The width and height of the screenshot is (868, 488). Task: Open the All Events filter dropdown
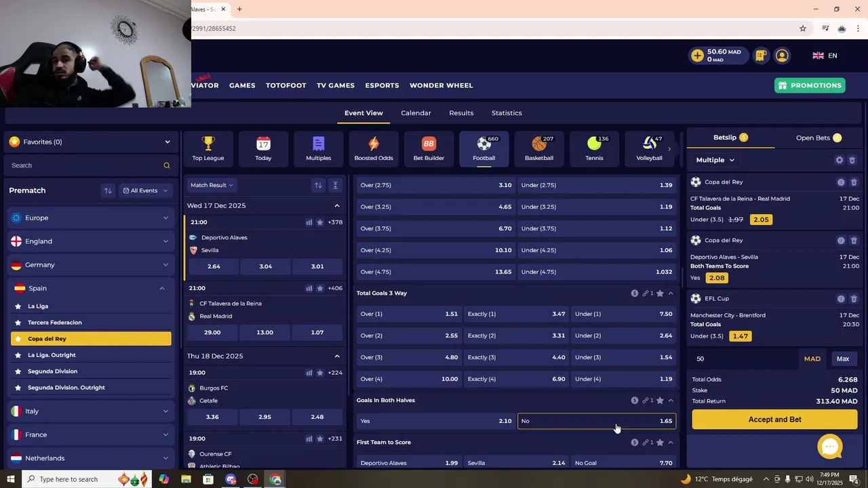[x=145, y=190]
